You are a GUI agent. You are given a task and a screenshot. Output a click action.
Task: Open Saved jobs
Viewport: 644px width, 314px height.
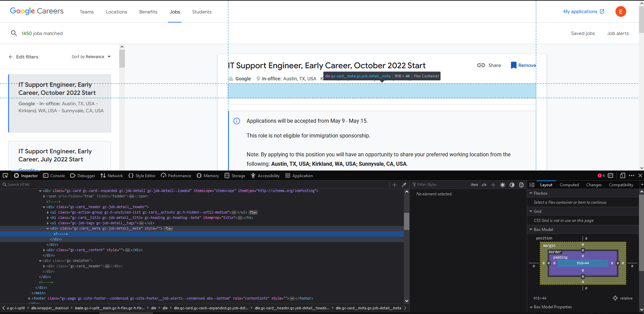[x=583, y=33]
